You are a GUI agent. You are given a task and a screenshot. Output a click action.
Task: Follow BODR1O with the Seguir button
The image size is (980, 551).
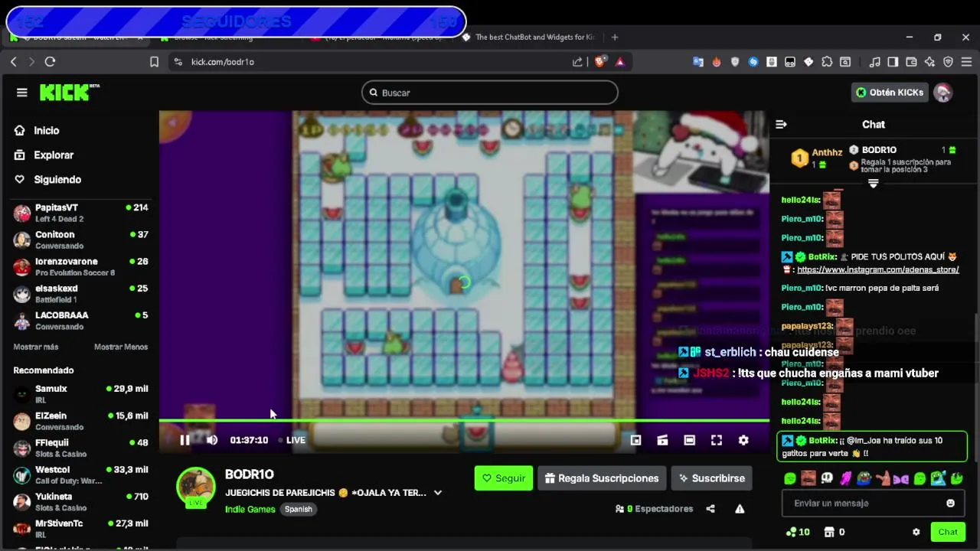click(504, 478)
